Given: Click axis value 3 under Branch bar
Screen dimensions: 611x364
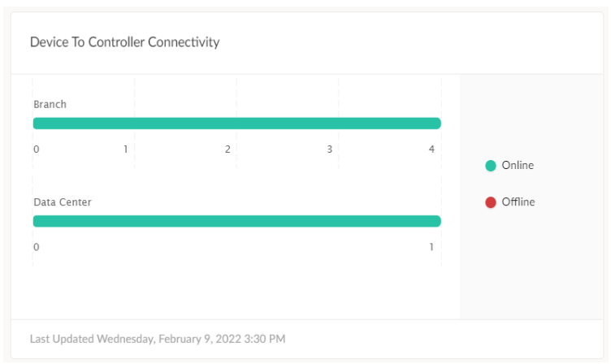Looking at the screenshot, I should pyautogui.click(x=330, y=149).
